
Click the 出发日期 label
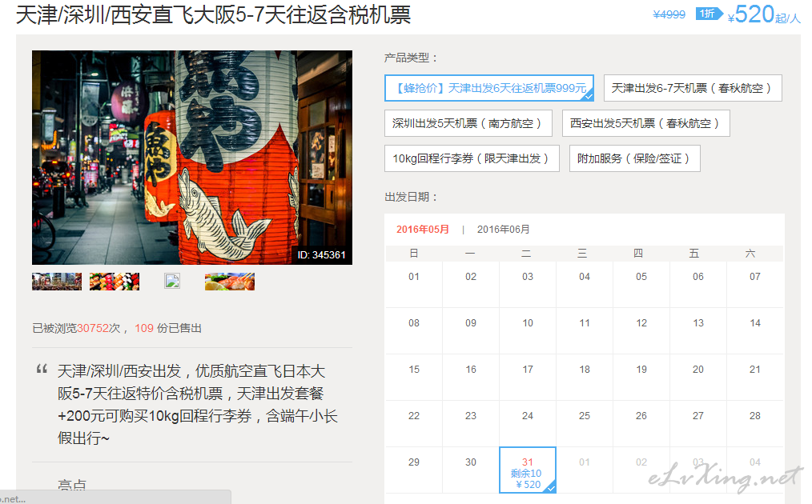pos(411,197)
